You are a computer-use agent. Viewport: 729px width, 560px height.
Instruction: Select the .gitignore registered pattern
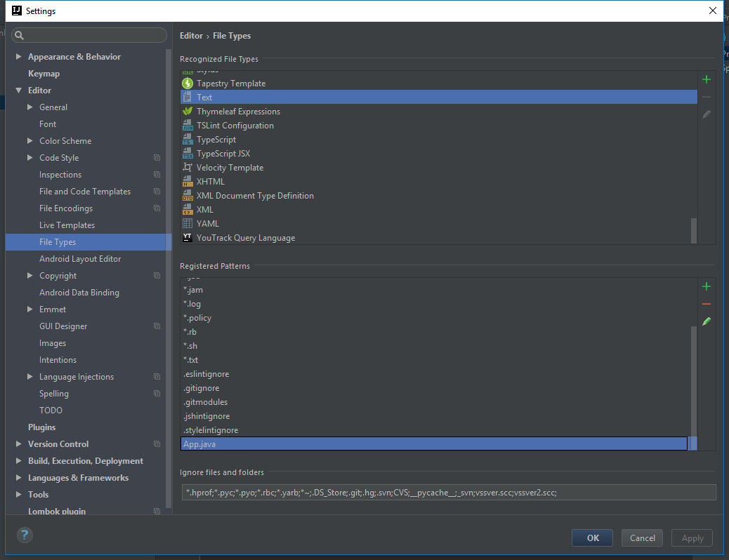[438, 388]
